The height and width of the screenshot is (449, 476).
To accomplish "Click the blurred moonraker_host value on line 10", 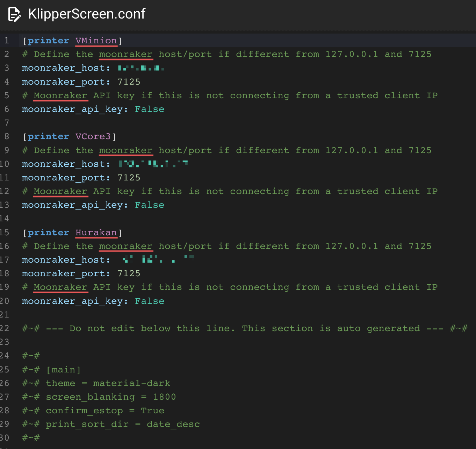I will click(x=153, y=164).
